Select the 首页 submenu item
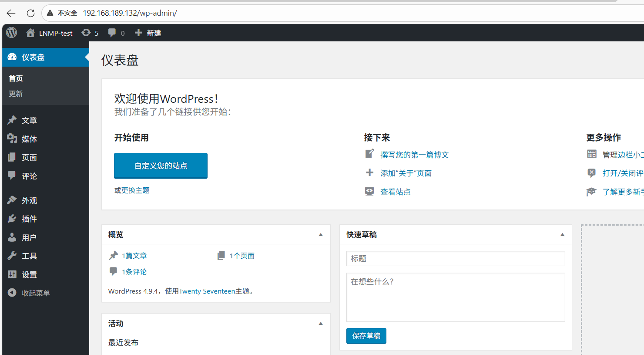 16,78
